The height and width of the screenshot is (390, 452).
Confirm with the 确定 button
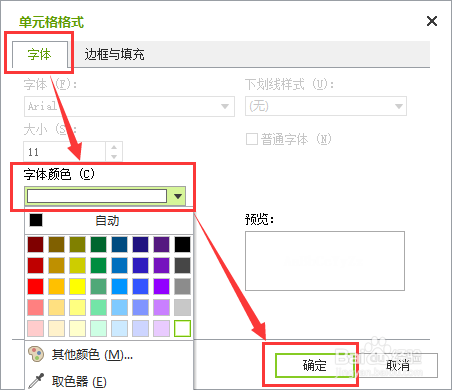coord(315,366)
